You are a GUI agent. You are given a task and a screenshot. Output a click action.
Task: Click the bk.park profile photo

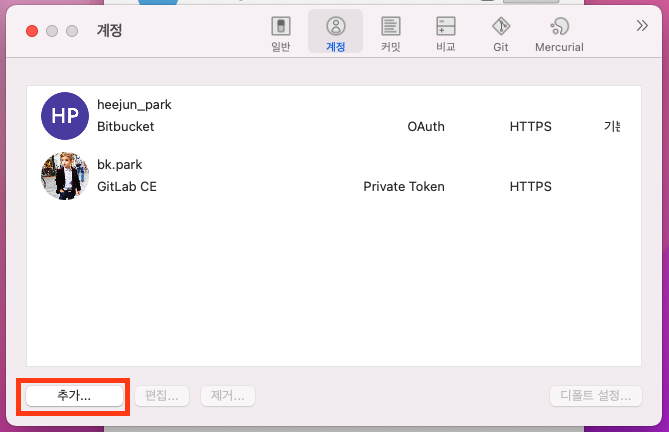click(x=65, y=175)
